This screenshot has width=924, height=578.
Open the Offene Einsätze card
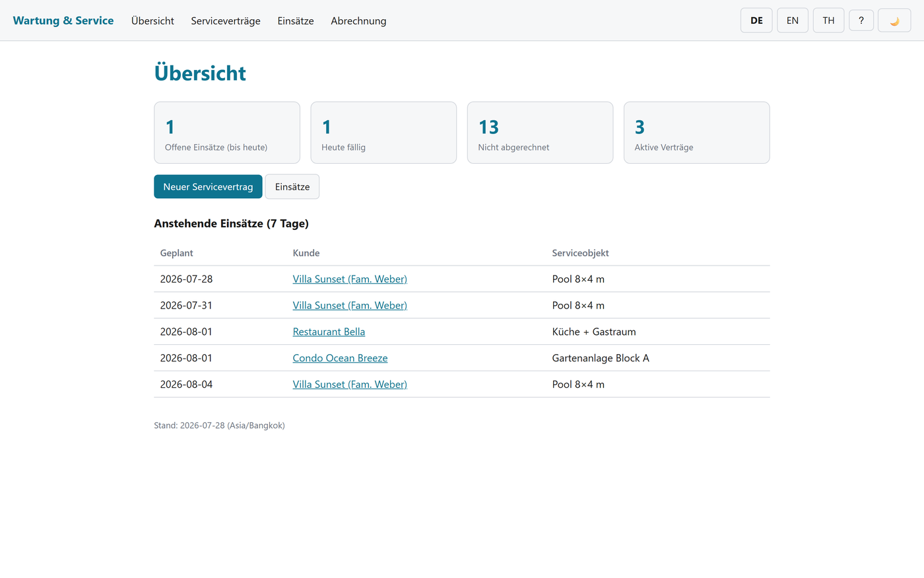click(x=227, y=132)
